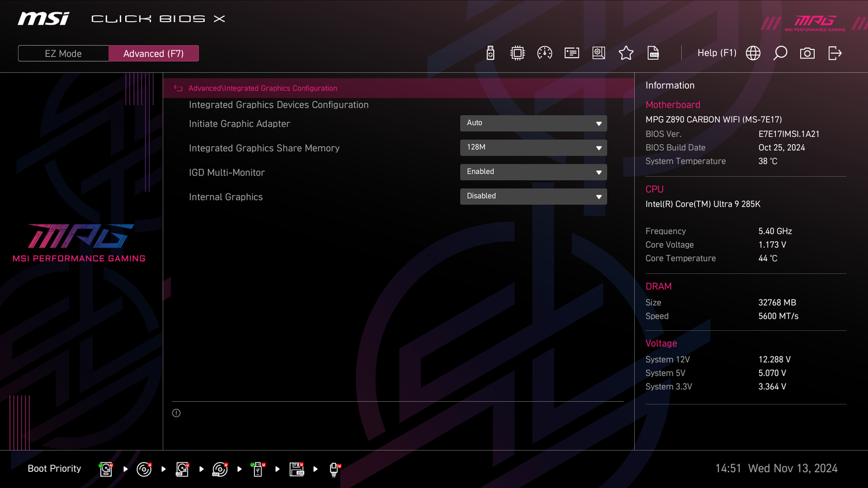
Task: Click the info circle icon in the description area
Action: point(176,413)
